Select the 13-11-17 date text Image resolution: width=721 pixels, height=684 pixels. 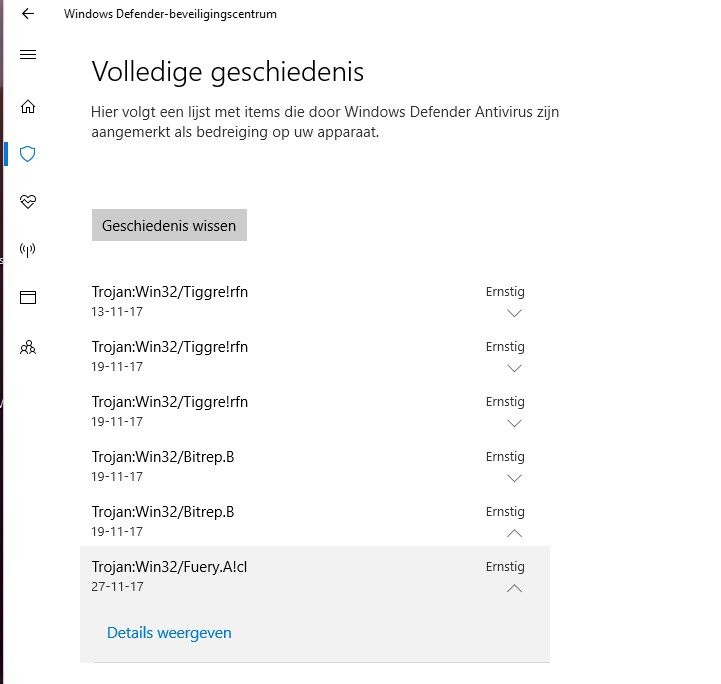117,312
